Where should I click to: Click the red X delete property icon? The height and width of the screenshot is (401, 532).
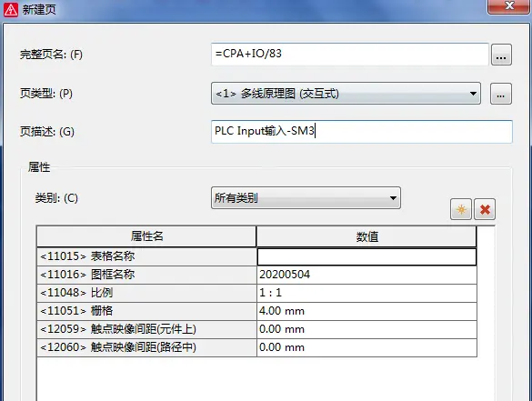485,209
